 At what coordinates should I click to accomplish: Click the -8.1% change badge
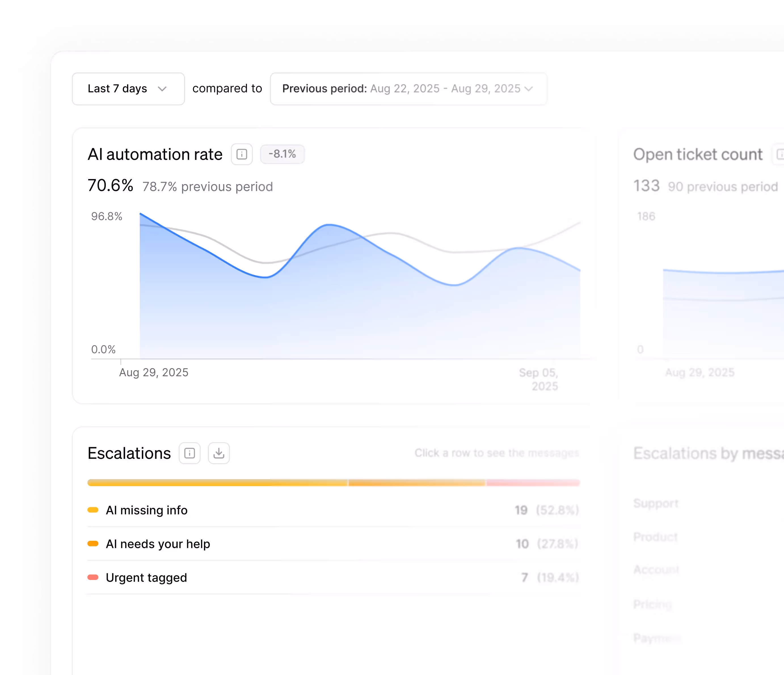pyautogui.click(x=282, y=154)
